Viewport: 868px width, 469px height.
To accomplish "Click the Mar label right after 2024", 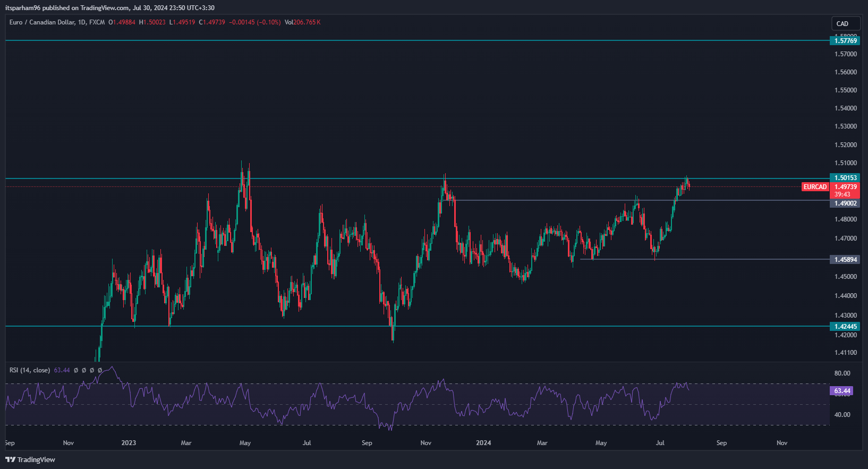I will pos(542,443).
